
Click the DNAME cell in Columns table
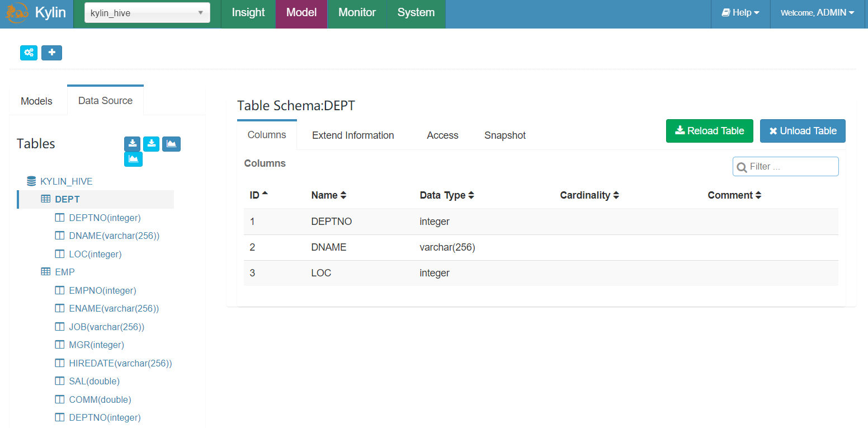coord(329,247)
